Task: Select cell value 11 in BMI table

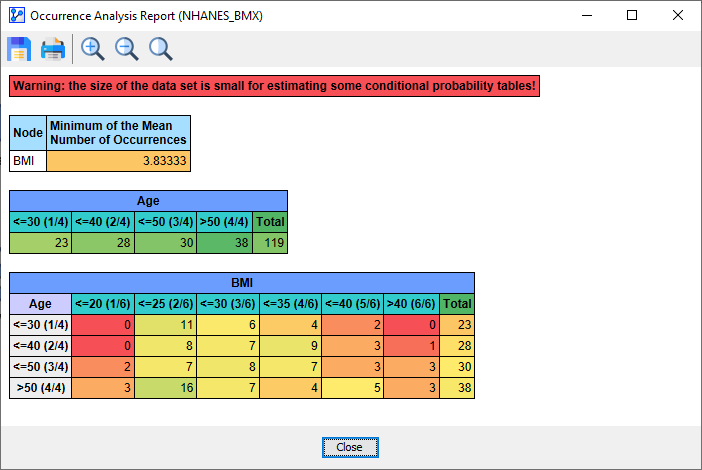Action: [x=165, y=325]
